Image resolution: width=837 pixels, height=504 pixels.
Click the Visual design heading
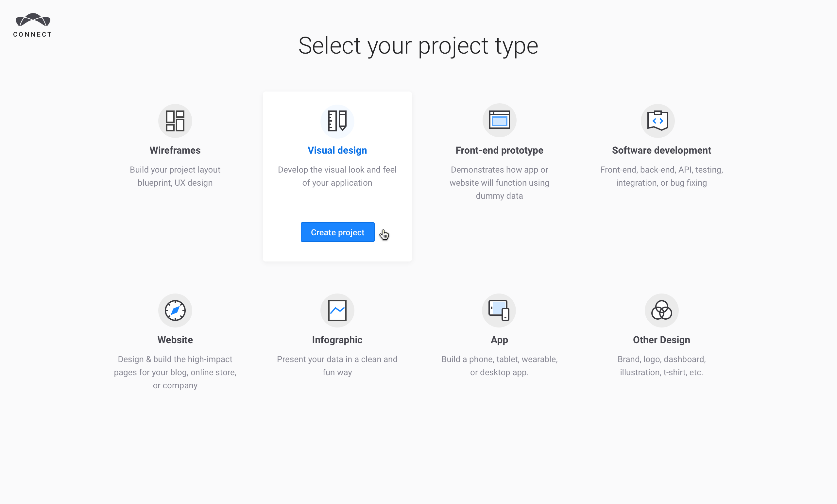[x=337, y=150]
